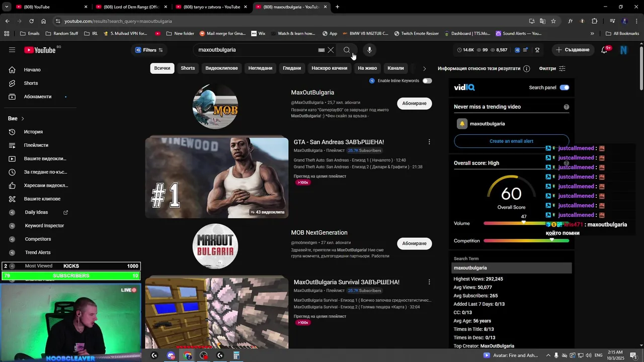Reload the page

tap(31, 21)
